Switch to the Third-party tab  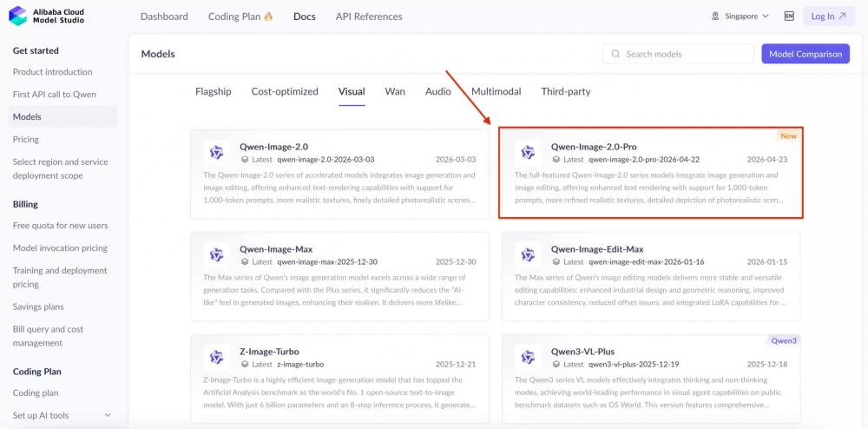click(566, 91)
